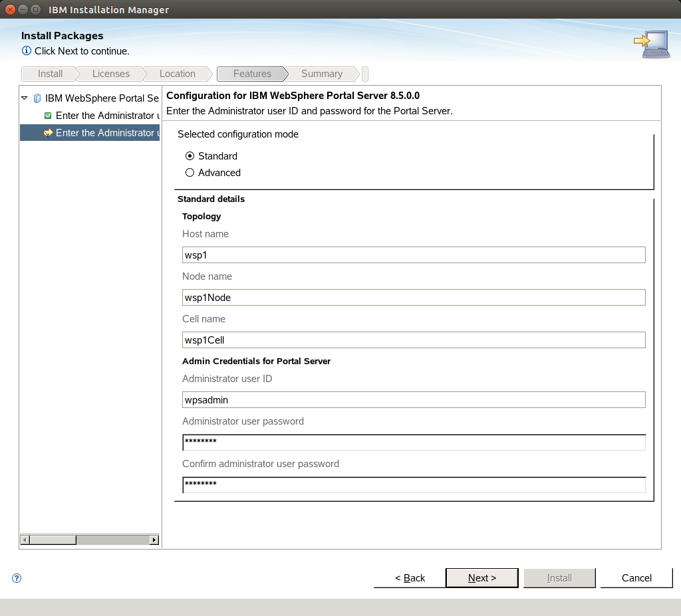
Task: Click the green checkmark icon in the tree
Action: point(48,116)
